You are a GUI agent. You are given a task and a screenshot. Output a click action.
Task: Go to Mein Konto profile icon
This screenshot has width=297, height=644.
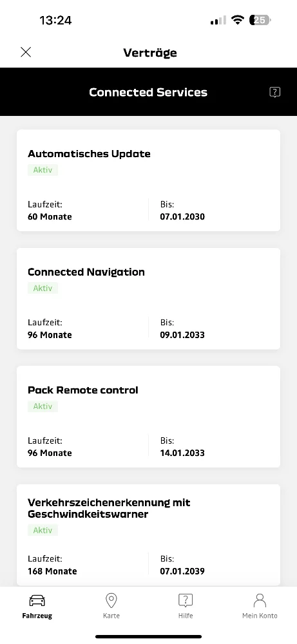pos(260,600)
